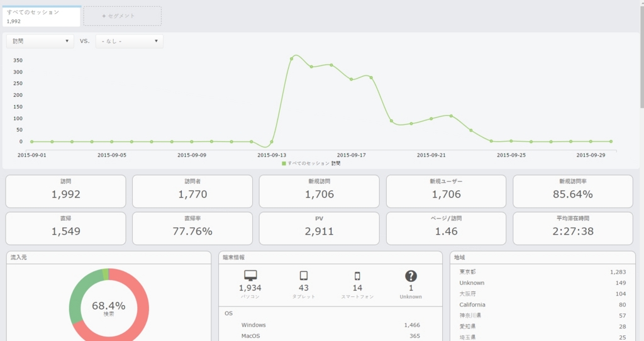Click the Windows OS row
Image resolution: width=644 pixels, height=341 pixels.
click(x=330, y=325)
